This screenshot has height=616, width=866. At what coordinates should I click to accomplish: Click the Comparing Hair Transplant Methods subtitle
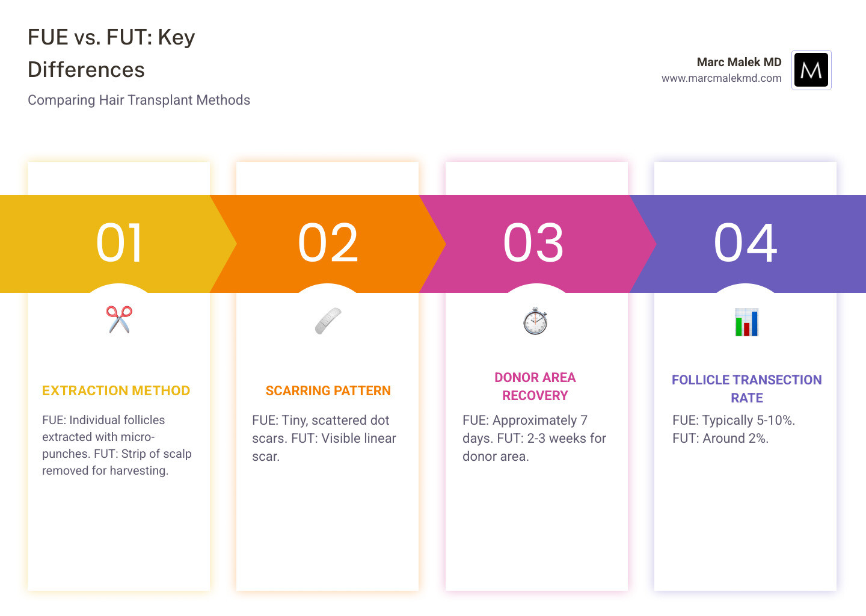[139, 100]
